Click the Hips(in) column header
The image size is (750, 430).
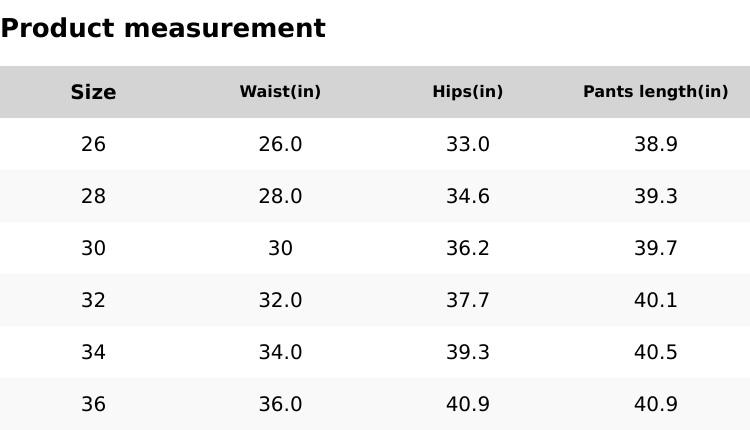[x=467, y=92]
